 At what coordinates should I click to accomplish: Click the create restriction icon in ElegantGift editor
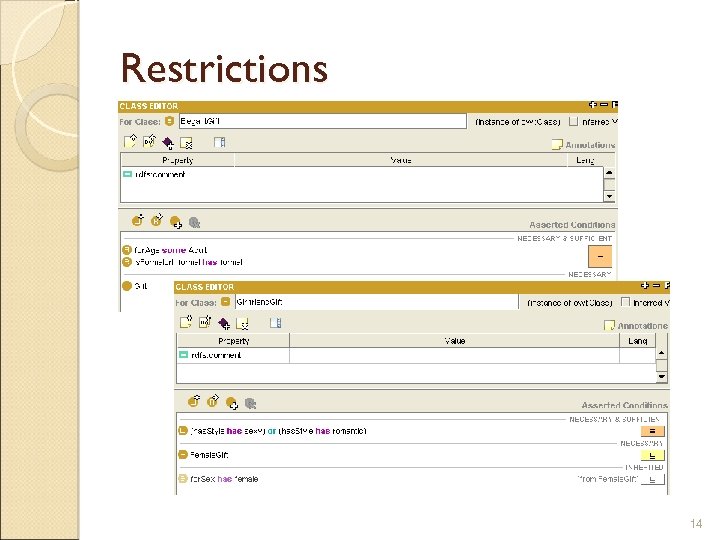(157, 220)
